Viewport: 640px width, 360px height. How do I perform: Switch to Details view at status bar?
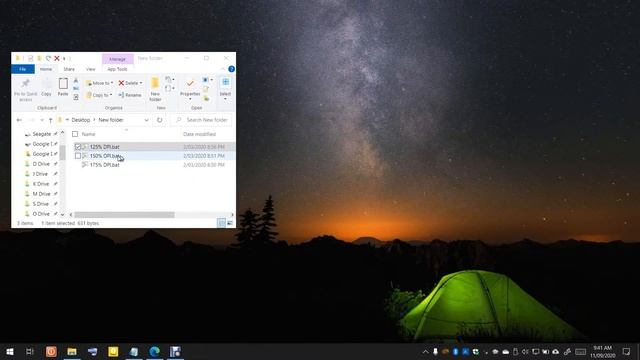(221, 223)
